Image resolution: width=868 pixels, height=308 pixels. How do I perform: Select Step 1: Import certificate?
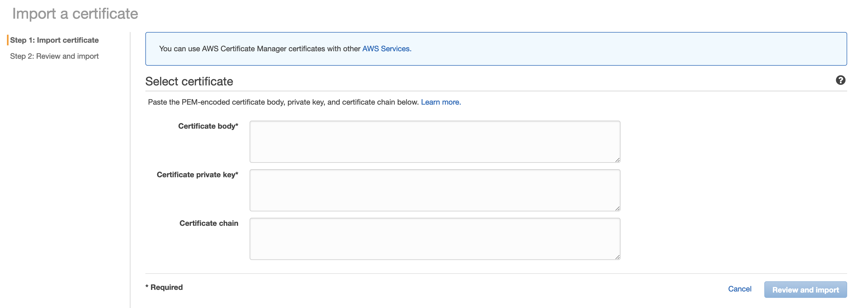pos(54,40)
